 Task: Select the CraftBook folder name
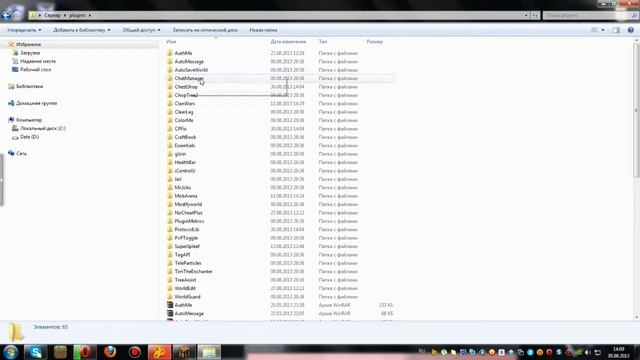point(185,137)
